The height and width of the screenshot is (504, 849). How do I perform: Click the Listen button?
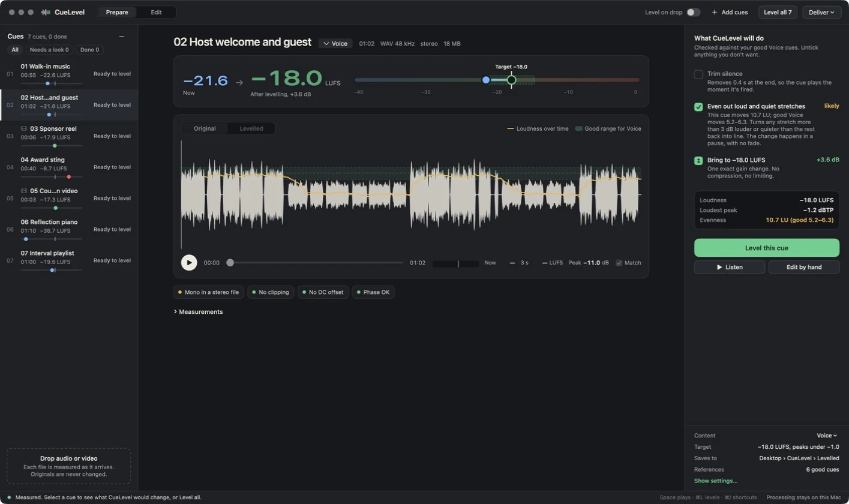click(x=730, y=267)
